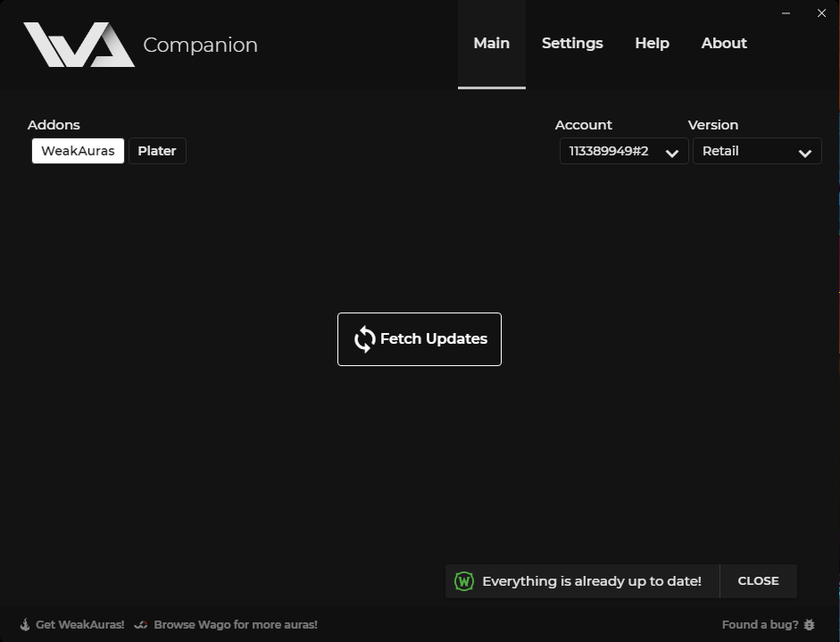Viewport: 840px width, 642px height.
Task: Open the Get WeakAuras! link
Action: (79, 624)
